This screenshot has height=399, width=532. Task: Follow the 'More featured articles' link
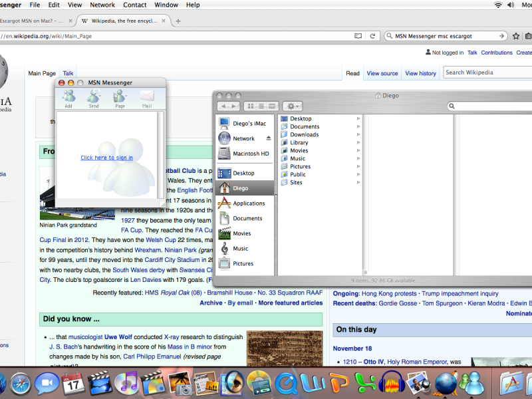[x=291, y=303]
